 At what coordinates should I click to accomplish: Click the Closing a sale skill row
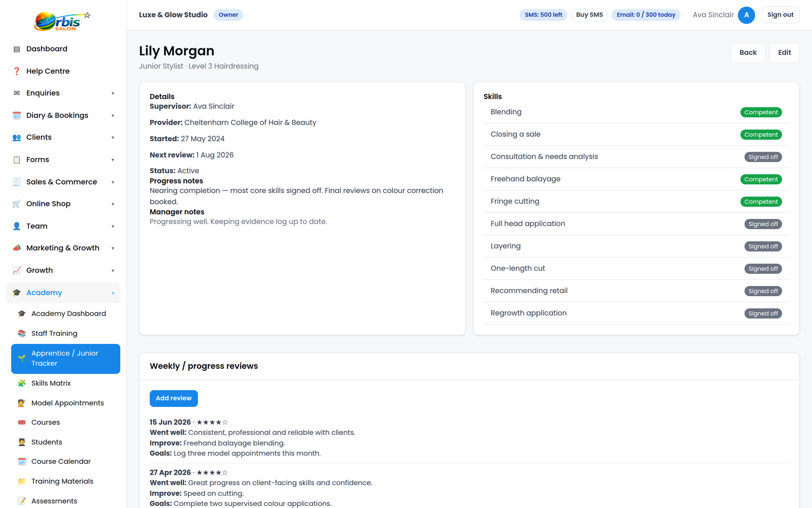click(636, 135)
